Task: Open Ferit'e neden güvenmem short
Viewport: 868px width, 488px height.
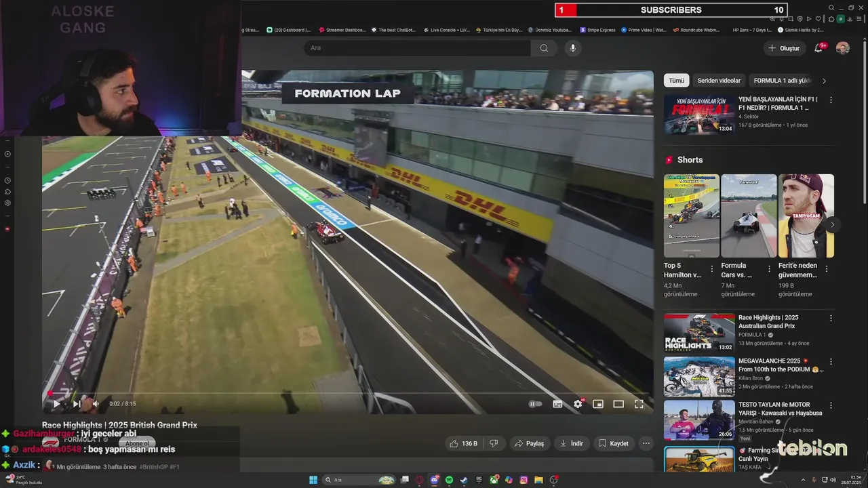Action: pyautogui.click(x=806, y=216)
